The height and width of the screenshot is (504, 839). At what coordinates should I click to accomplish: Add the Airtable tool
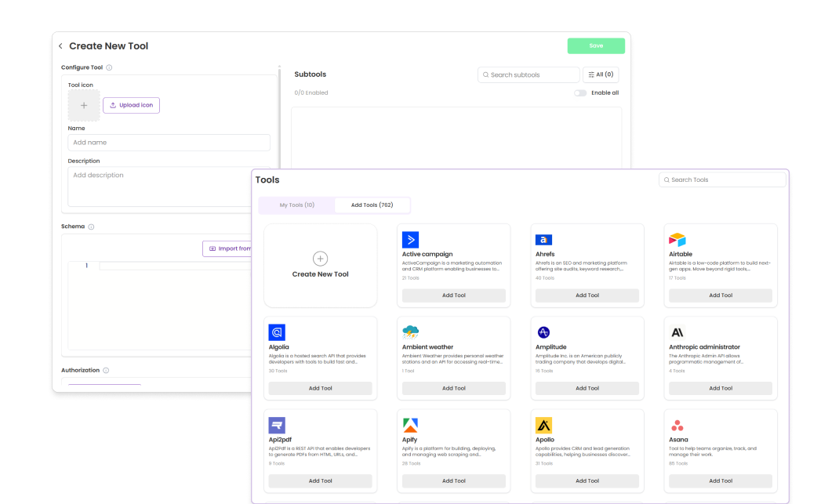coord(721,296)
